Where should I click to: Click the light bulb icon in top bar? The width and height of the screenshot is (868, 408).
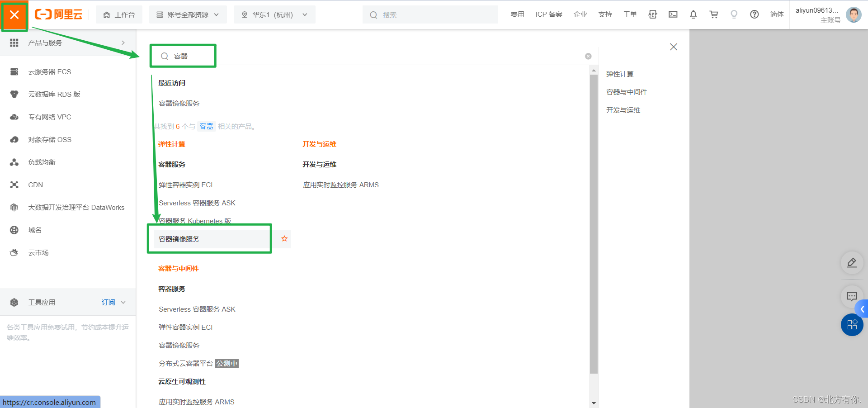point(734,14)
